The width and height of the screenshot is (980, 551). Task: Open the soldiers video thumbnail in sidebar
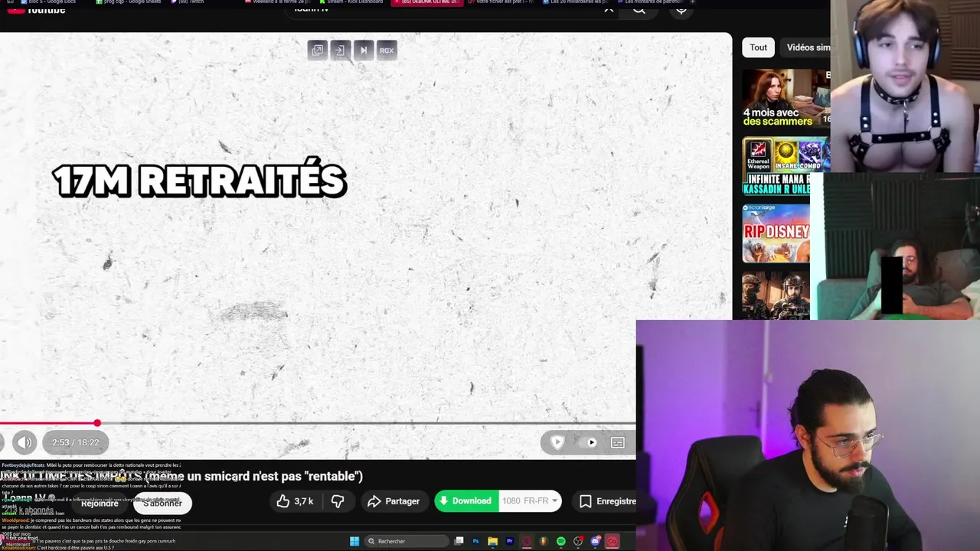pos(776,295)
